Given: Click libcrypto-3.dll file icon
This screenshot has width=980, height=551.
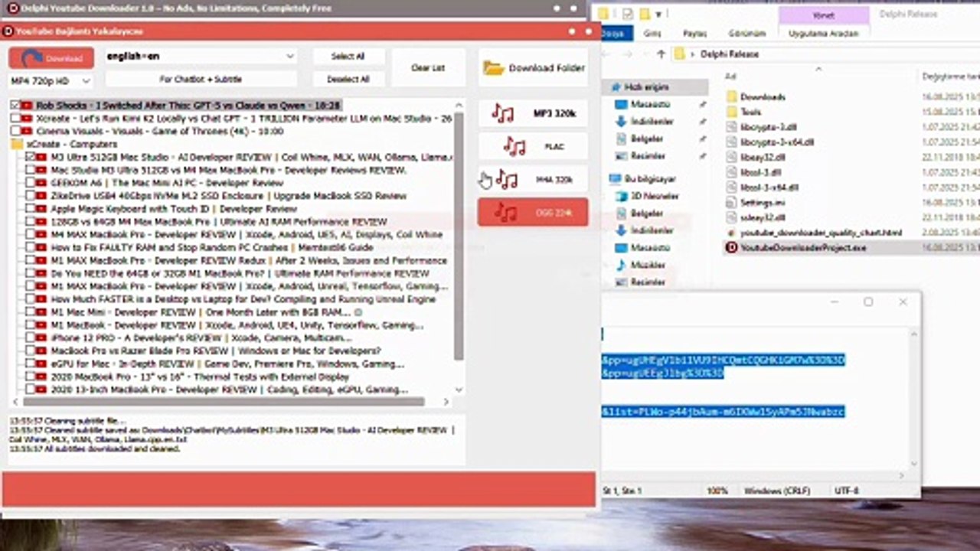Looking at the screenshot, I should (731, 127).
